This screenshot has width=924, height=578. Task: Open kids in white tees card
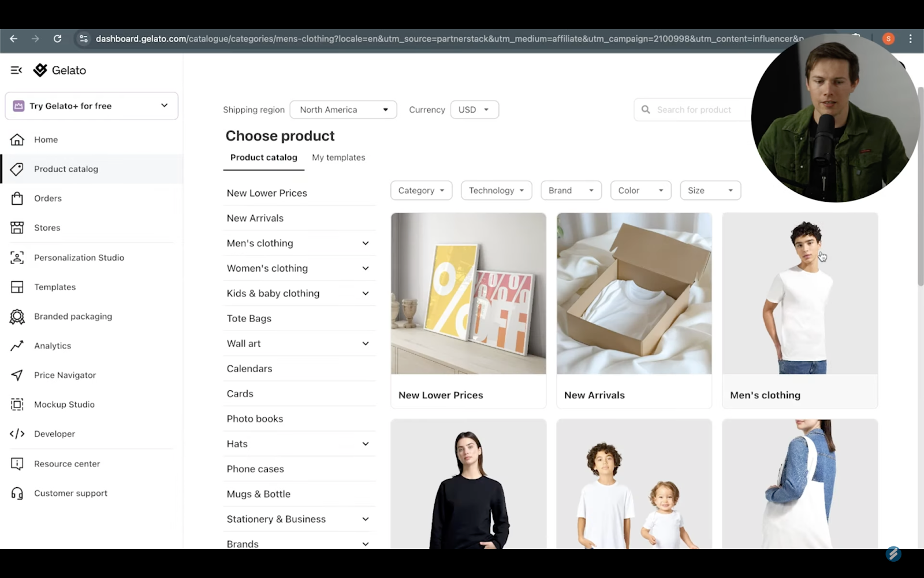(634, 484)
